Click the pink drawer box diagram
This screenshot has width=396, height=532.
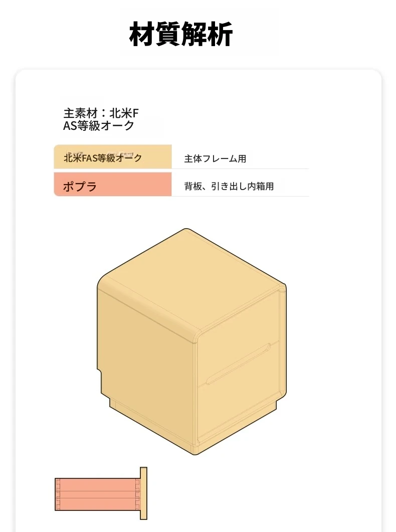point(98,494)
